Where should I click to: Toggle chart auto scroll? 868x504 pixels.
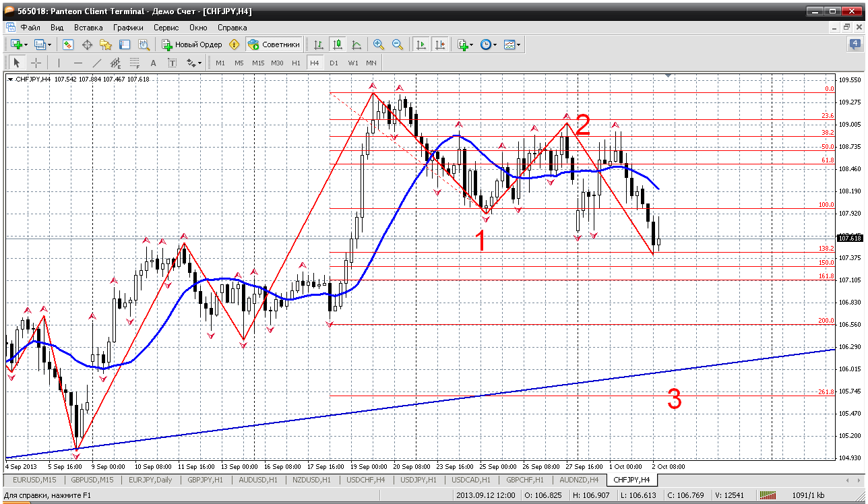[x=421, y=44]
